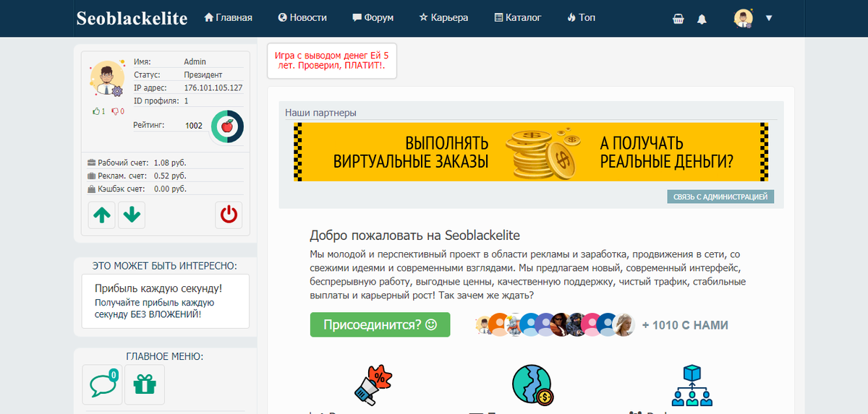
Task: Click the globe with dollar coin icon
Action: pyautogui.click(x=532, y=384)
